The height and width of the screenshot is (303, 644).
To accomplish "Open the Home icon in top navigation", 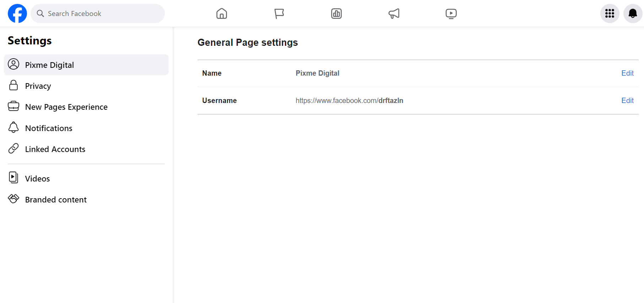I will 222,13.
